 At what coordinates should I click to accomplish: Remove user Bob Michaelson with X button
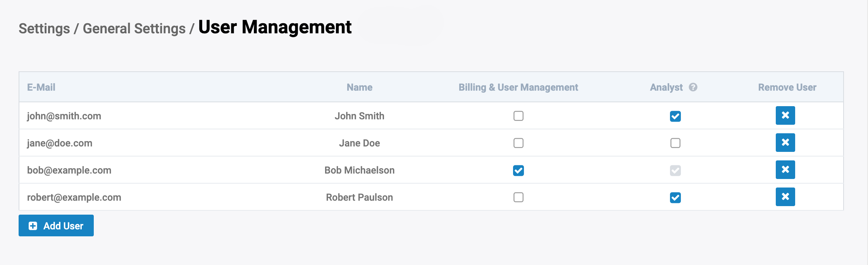785,170
